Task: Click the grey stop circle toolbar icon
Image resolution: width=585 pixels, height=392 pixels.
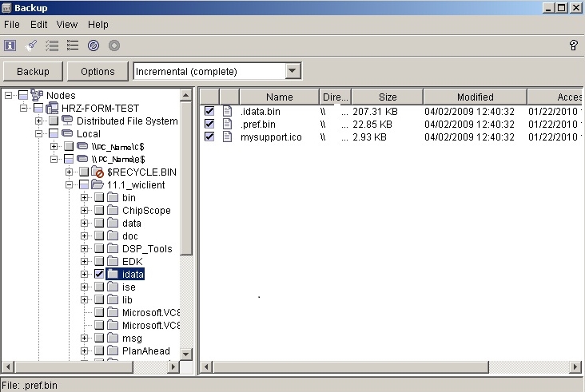Action: [x=114, y=46]
